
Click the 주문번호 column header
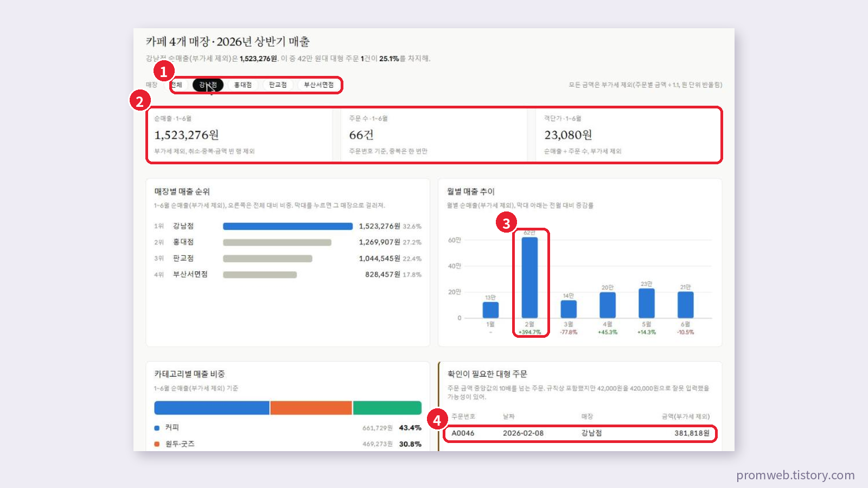pos(463,416)
